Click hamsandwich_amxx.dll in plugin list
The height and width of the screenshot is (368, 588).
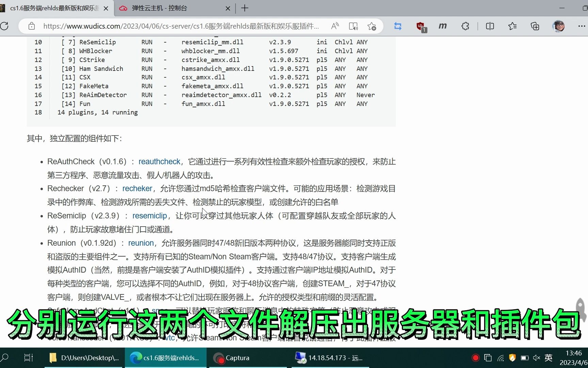[x=218, y=68]
